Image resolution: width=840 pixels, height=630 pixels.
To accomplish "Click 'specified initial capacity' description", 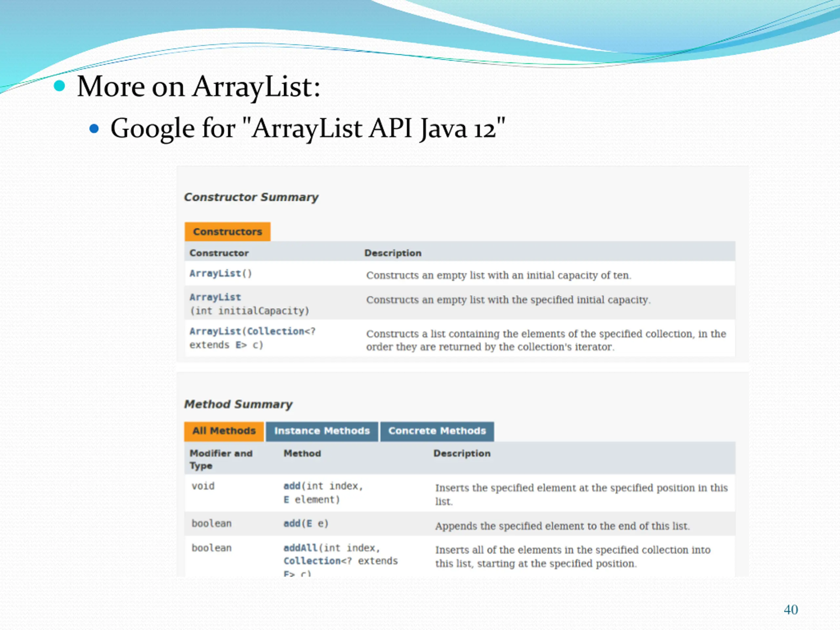I will pos(509,300).
